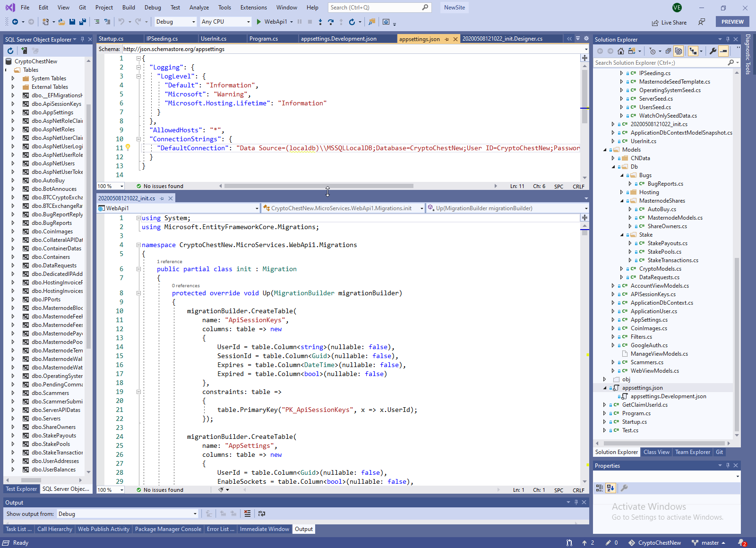Click the Save All toolbar icon
Image resolution: width=756 pixels, height=548 pixels.
83,22
